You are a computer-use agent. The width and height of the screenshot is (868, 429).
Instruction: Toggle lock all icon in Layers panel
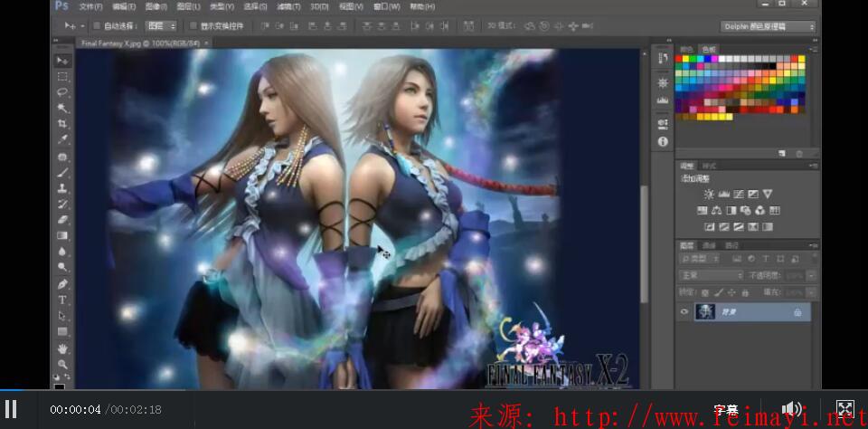744,292
